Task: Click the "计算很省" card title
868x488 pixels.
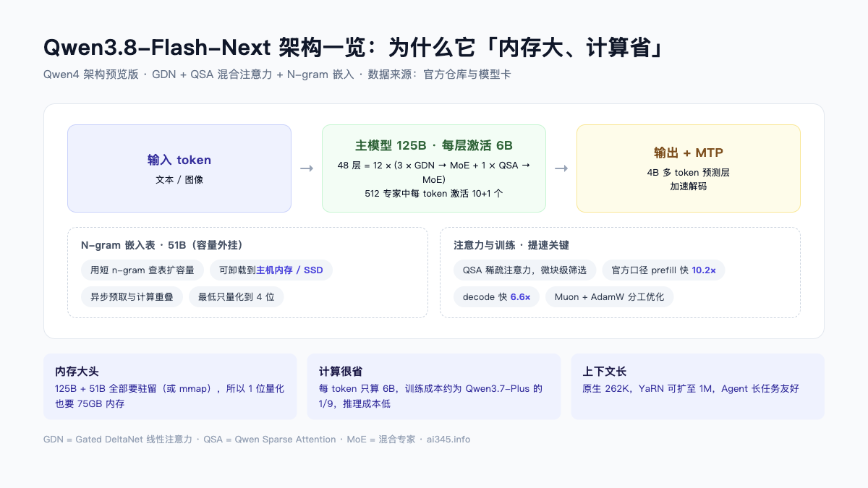Action: (x=341, y=372)
